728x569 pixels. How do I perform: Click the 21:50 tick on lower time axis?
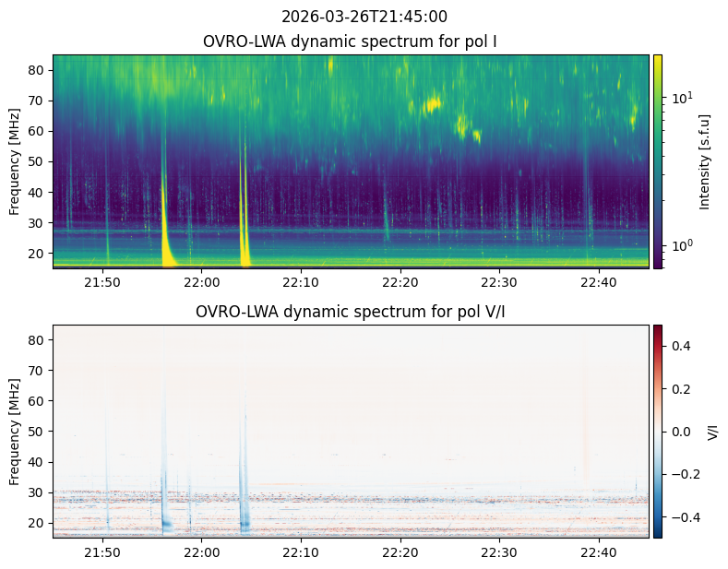(x=102, y=551)
